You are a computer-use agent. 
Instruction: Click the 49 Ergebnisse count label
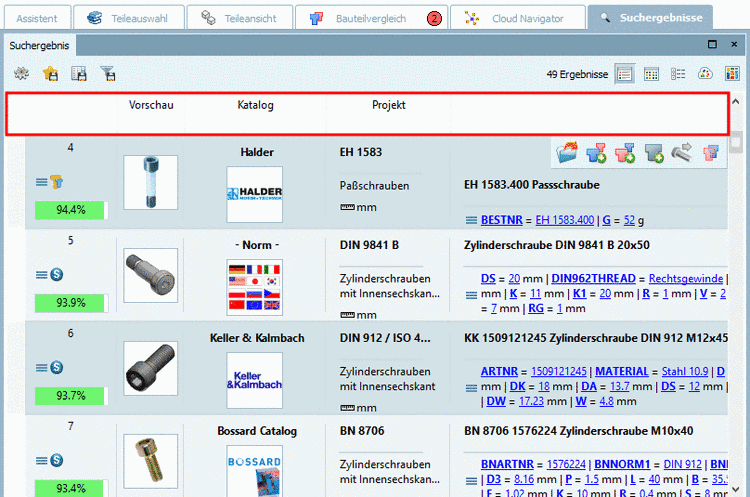(x=577, y=74)
